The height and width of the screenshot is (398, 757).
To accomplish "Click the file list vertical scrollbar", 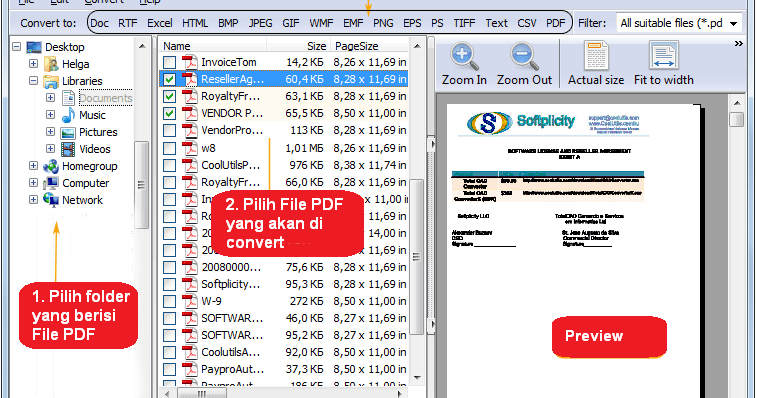I will 417,257.
